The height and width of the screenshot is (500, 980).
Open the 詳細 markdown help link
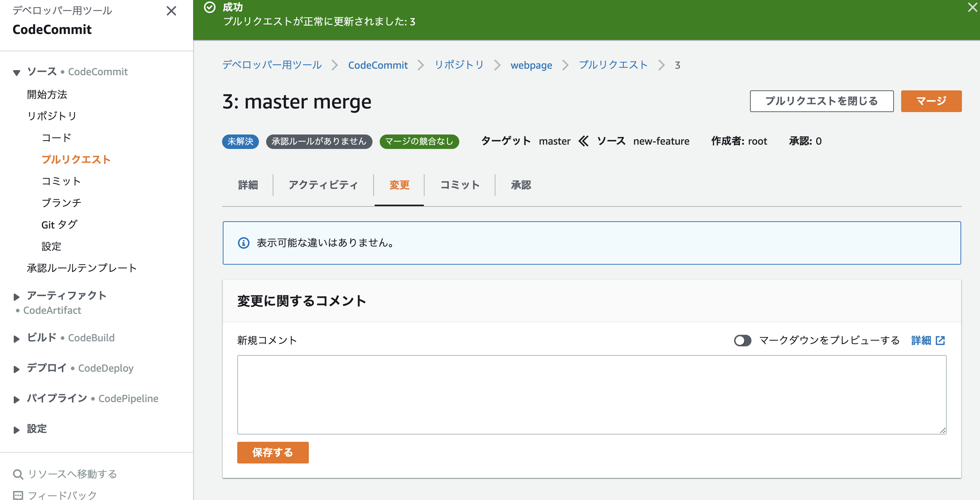(921, 340)
